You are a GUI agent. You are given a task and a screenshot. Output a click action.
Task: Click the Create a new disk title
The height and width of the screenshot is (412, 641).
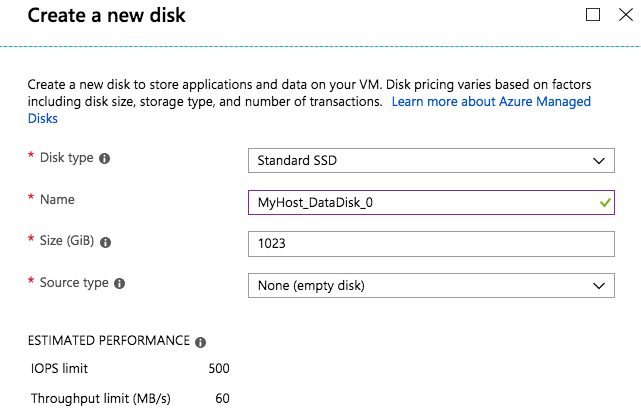106,16
